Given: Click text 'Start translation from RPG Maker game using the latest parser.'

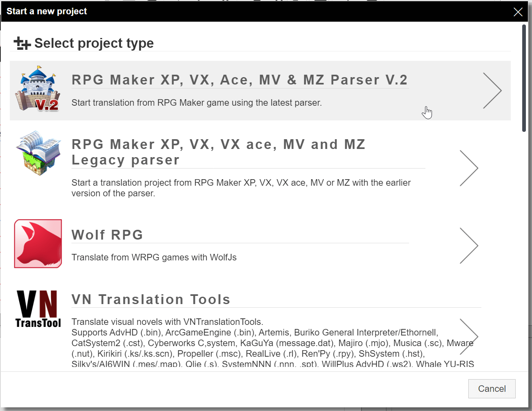Looking at the screenshot, I should 197,102.
